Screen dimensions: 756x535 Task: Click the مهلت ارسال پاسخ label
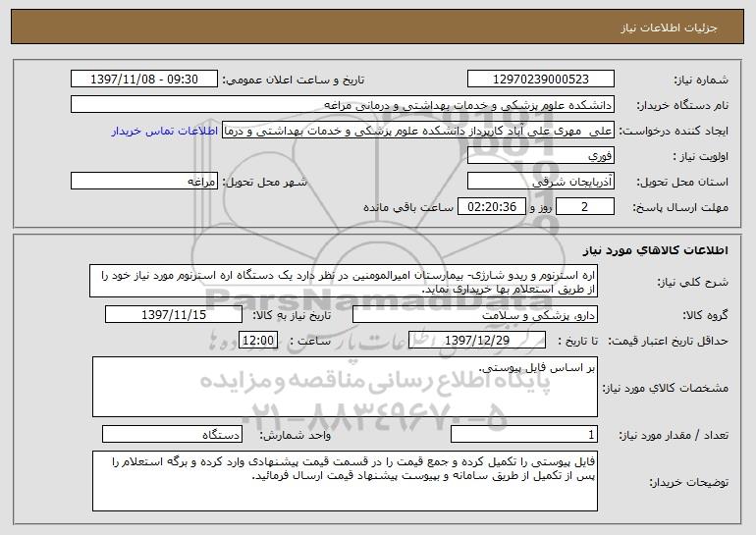click(680, 208)
